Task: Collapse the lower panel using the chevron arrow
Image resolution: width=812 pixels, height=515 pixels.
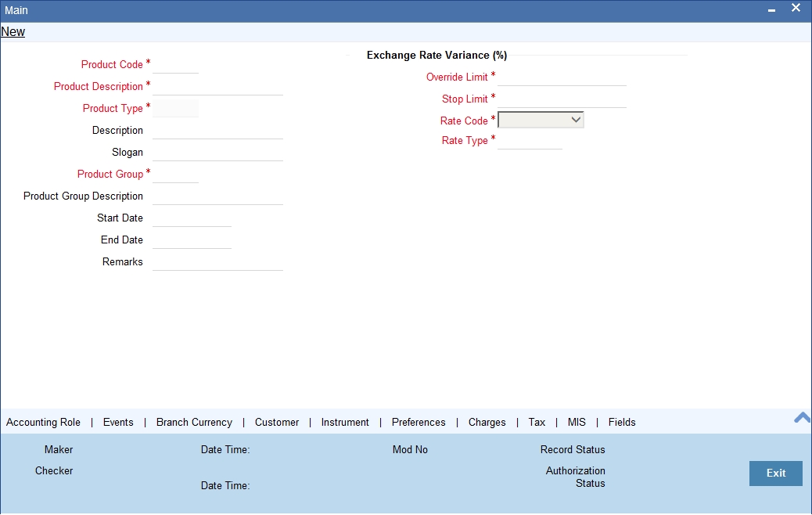Action: coord(801,418)
